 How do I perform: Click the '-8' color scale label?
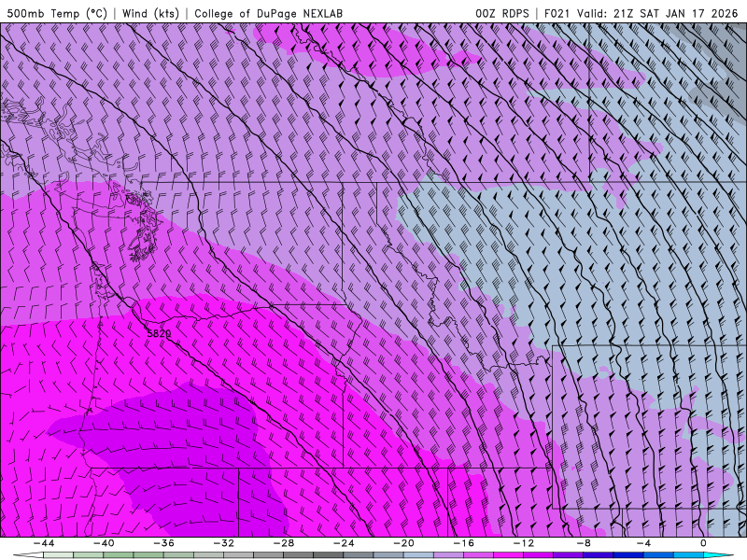[584, 543]
